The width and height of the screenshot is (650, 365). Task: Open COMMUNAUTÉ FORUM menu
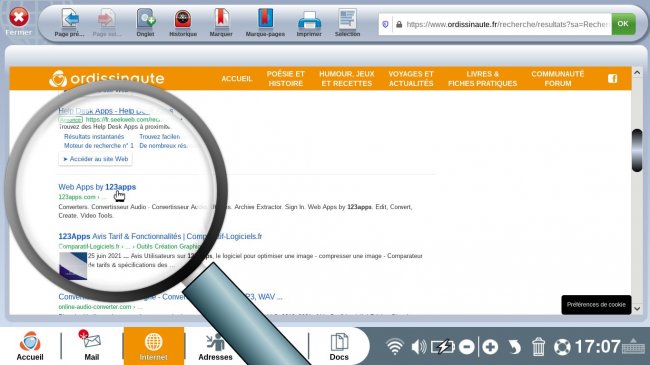pos(558,78)
